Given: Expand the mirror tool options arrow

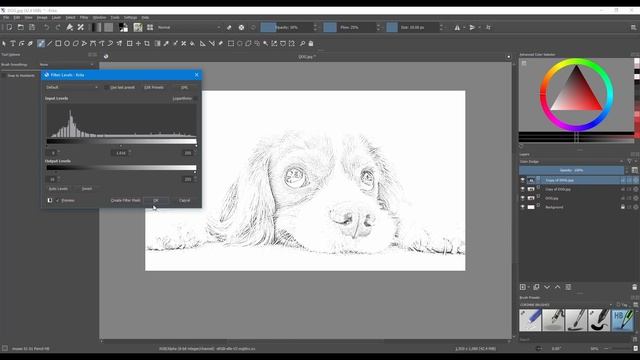Looking at the screenshot, I should click(x=464, y=27).
